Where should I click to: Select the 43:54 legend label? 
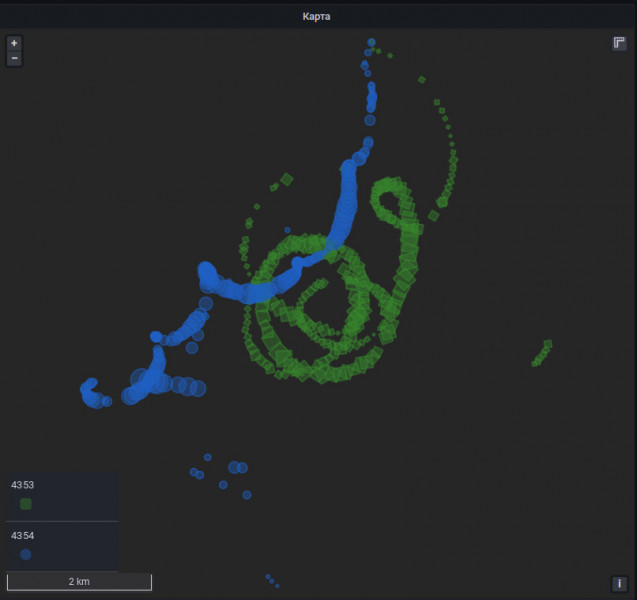click(x=23, y=536)
